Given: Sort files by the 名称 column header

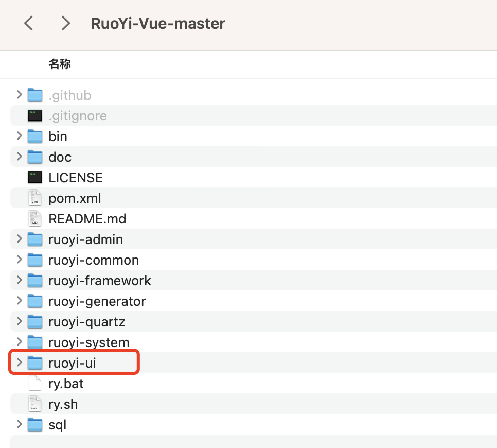Looking at the screenshot, I should 60,64.
